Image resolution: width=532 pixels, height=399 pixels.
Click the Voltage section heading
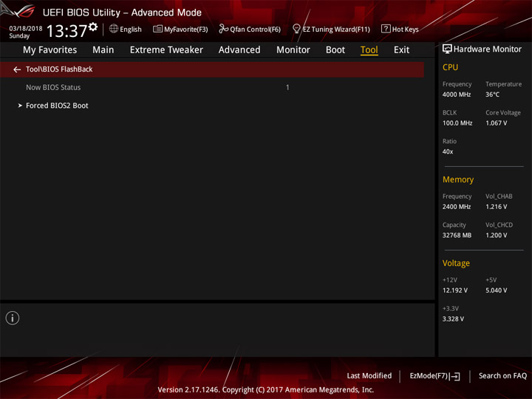[456, 263]
